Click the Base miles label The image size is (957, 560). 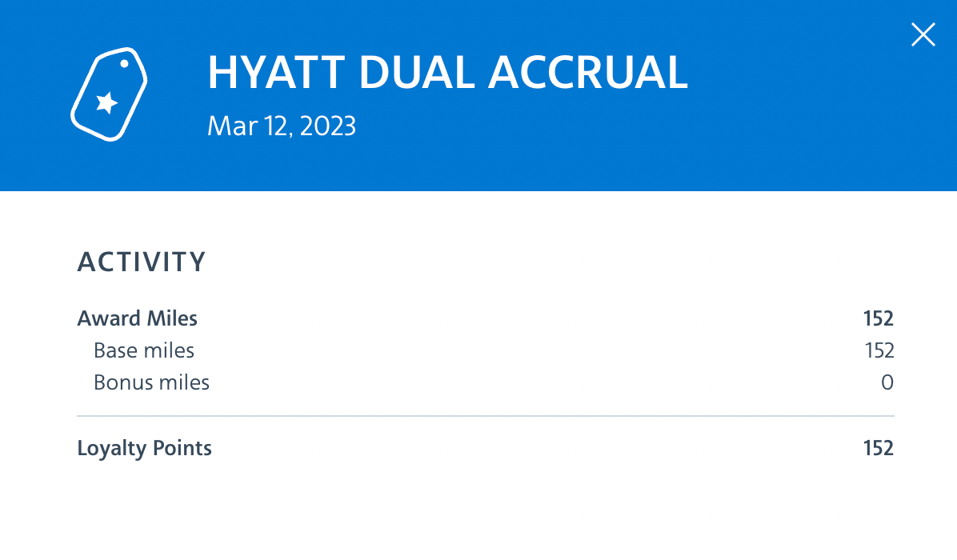pyautogui.click(x=144, y=350)
